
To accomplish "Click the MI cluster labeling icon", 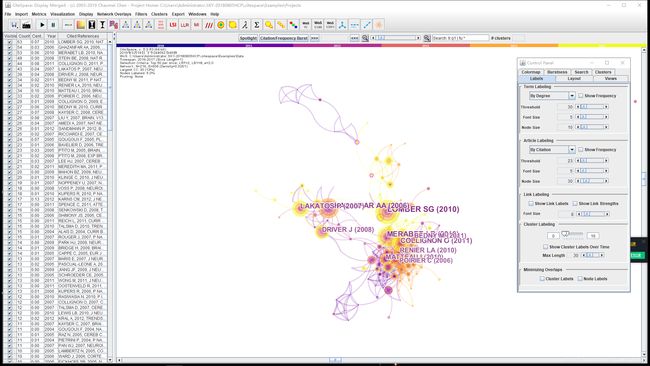I will click(196, 25).
